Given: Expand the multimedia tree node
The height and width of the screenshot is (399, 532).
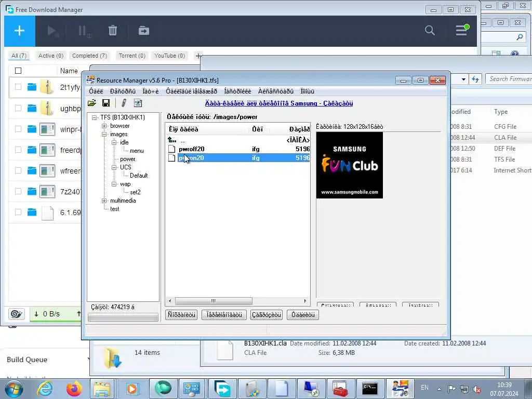Looking at the screenshot, I should click(104, 201).
